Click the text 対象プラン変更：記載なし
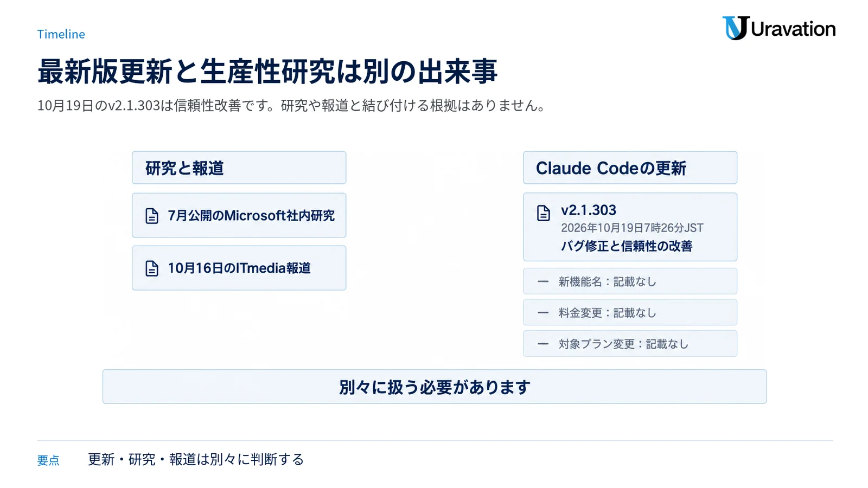 pyautogui.click(x=624, y=344)
